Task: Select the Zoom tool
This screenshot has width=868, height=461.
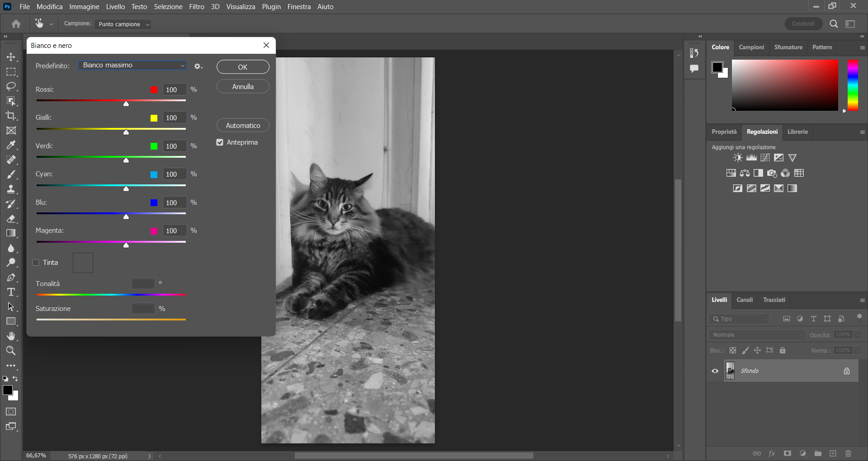Action: click(x=11, y=350)
